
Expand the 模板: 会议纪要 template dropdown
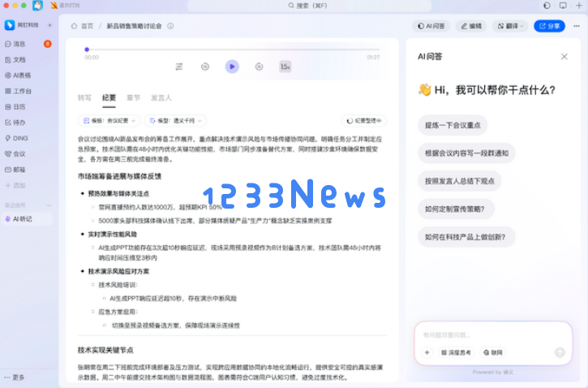pos(109,120)
